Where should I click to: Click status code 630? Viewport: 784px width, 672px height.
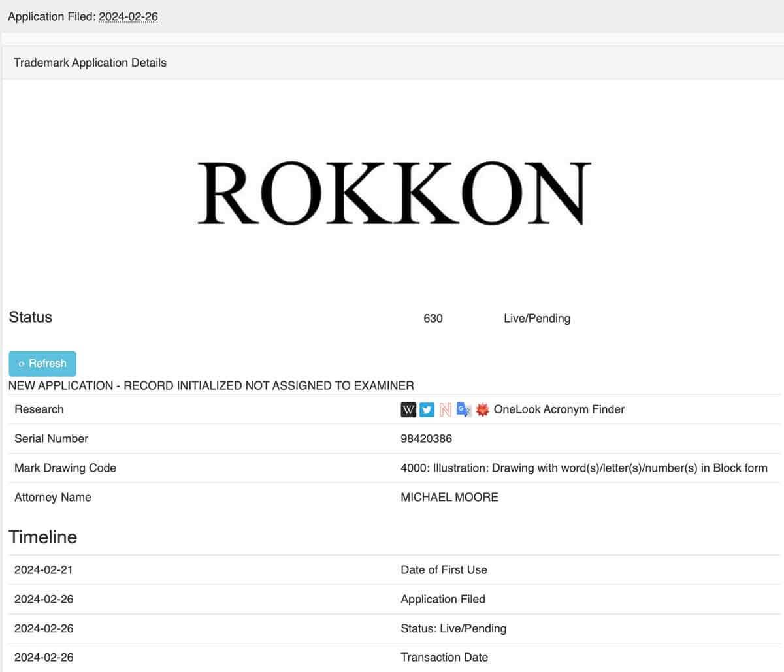[433, 319]
